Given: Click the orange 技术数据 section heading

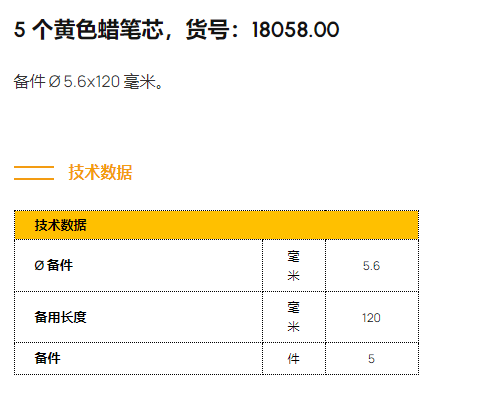Looking at the screenshot, I should [100, 172].
